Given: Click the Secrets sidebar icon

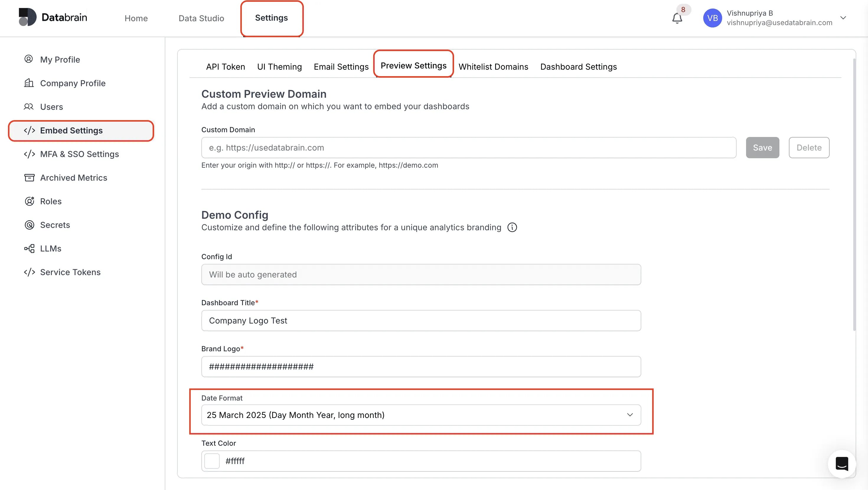Looking at the screenshot, I should 29,225.
